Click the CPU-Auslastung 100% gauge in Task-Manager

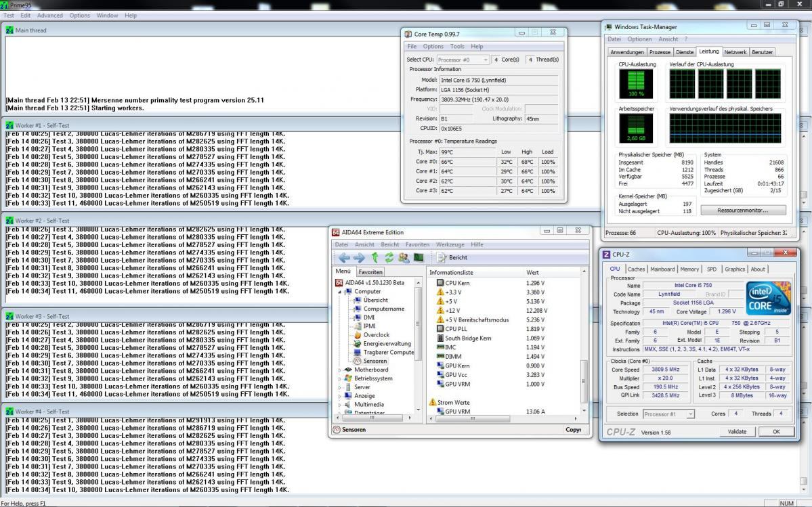click(636, 84)
